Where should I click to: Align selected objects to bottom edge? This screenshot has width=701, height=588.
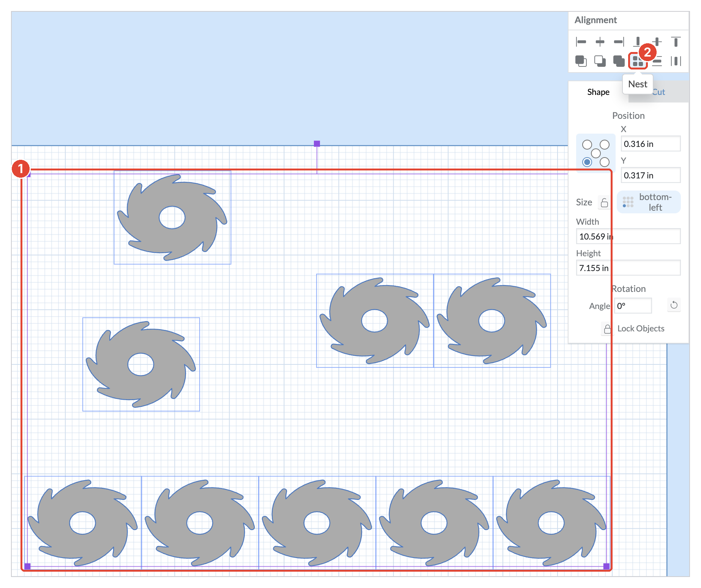tap(638, 42)
